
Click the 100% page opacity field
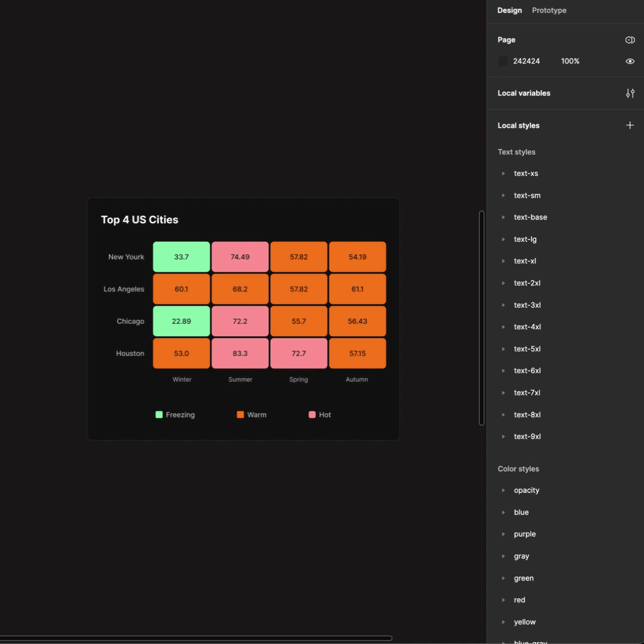pyautogui.click(x=570, y=61)
